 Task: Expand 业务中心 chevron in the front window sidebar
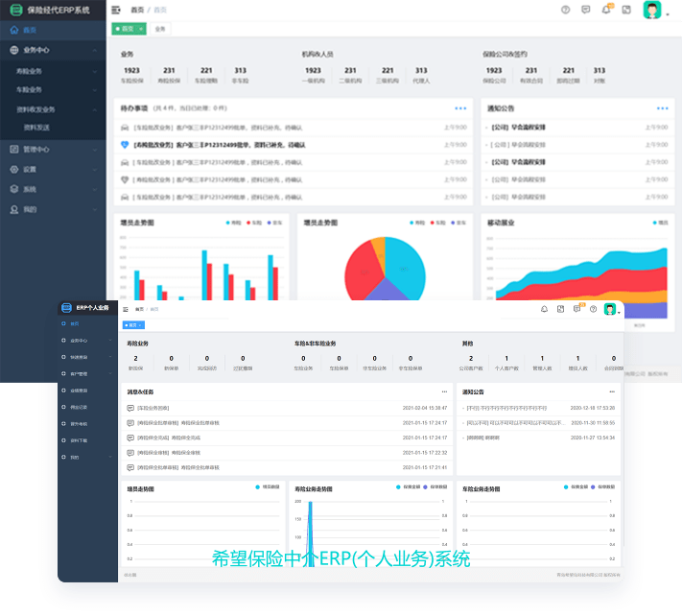[x=110, y=341]
